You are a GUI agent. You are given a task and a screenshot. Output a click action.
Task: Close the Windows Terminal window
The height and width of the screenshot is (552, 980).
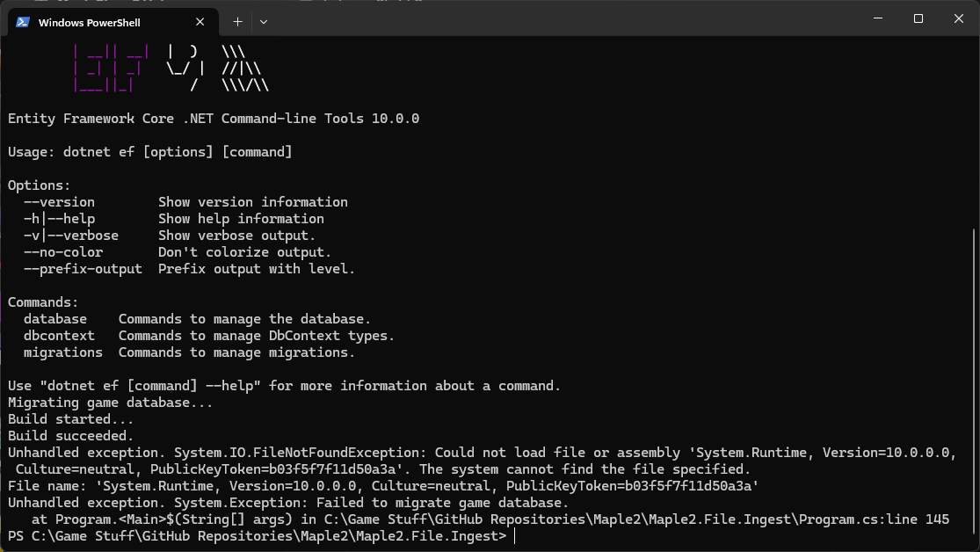click(x=958, y=18)
